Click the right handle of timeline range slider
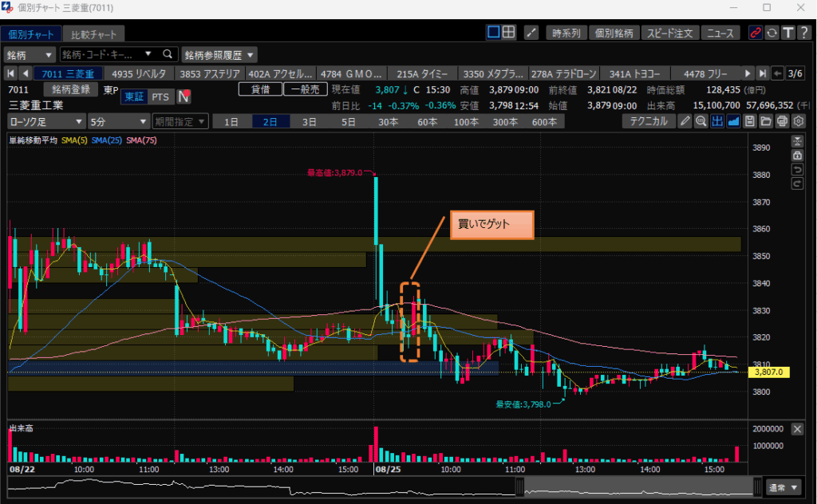 756,486
